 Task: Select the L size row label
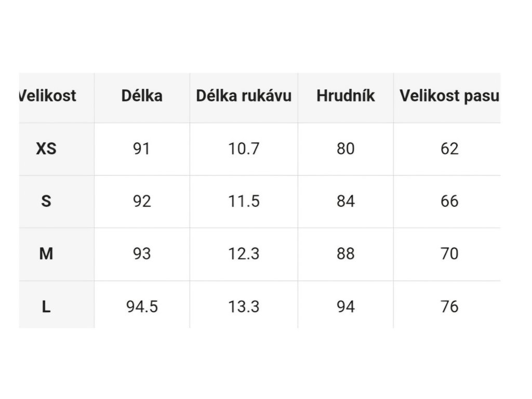(x=46, y=307)
